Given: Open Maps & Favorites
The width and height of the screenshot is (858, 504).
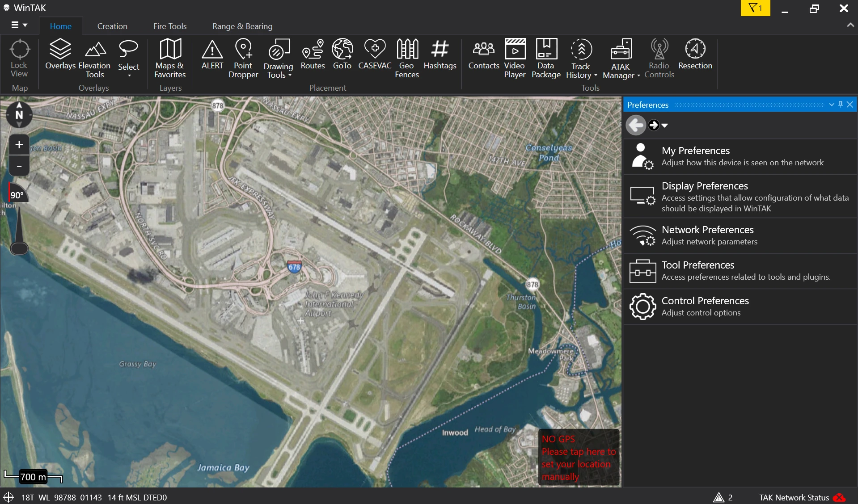Looking at the screenshot, I should [170, 59].
